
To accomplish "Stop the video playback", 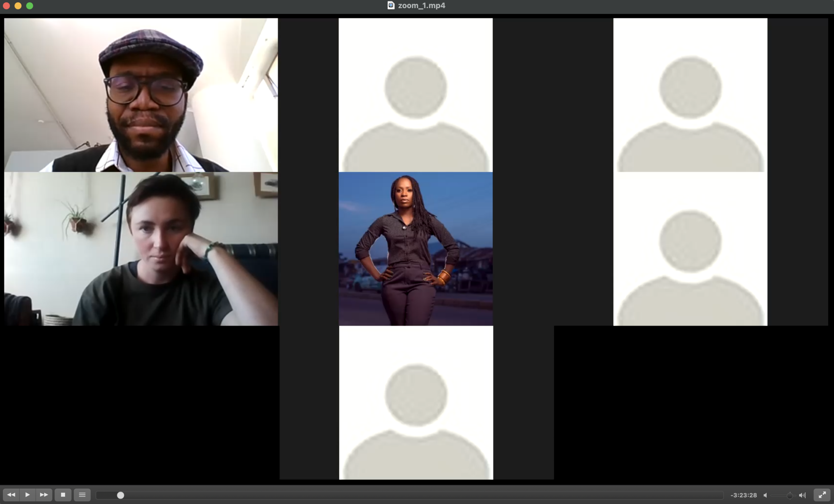I will pyautogui.click(x=63, y=495).
